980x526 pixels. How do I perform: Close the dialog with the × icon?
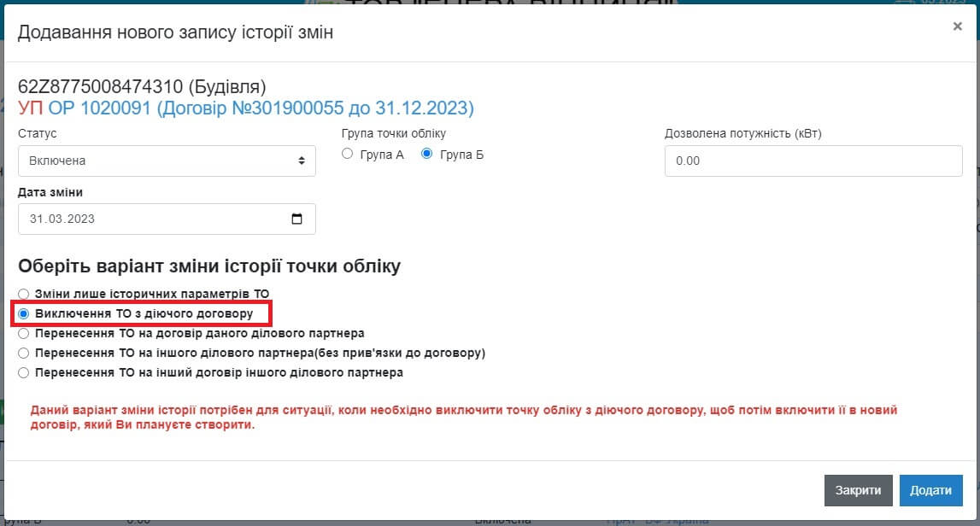coord(957,26)
